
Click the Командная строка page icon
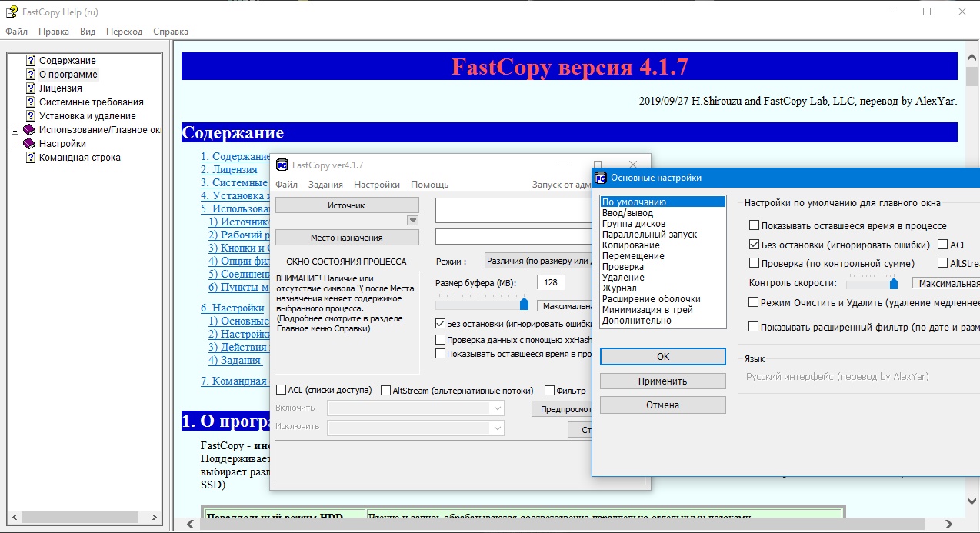[31, 158]
